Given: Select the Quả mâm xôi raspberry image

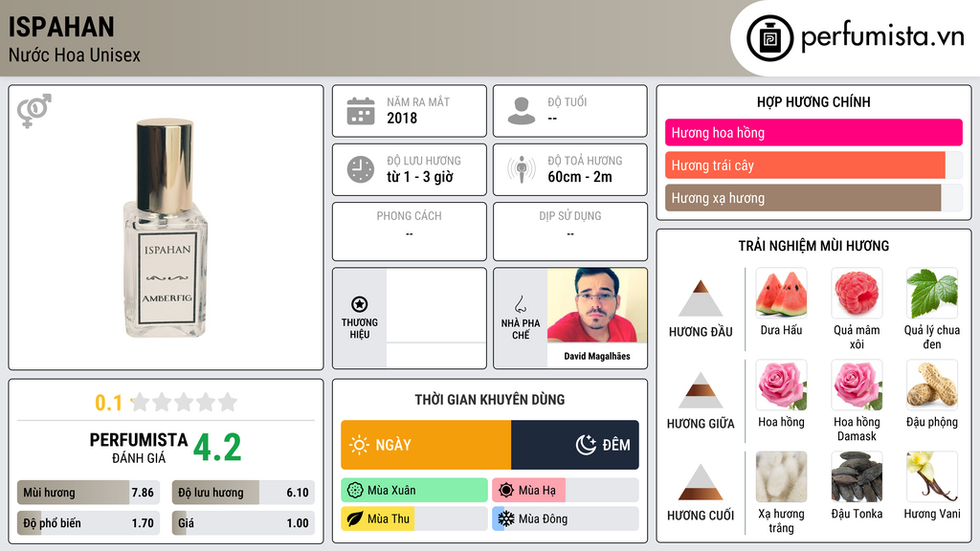Looking at the screenshot, I should pos(857,293).
